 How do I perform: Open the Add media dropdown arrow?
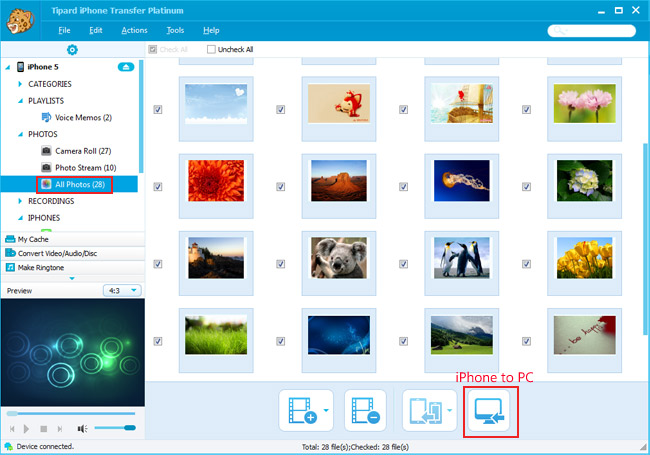coord(326,410)
